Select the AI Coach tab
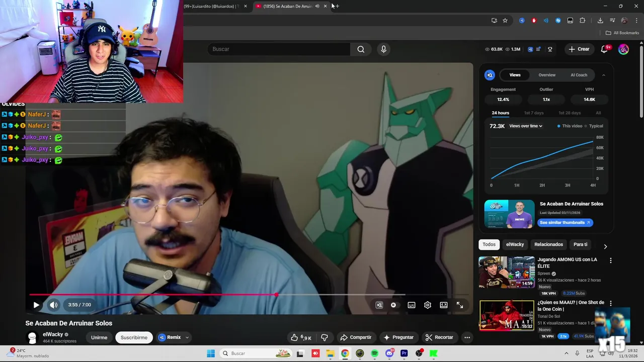 [x=579, y=75]
